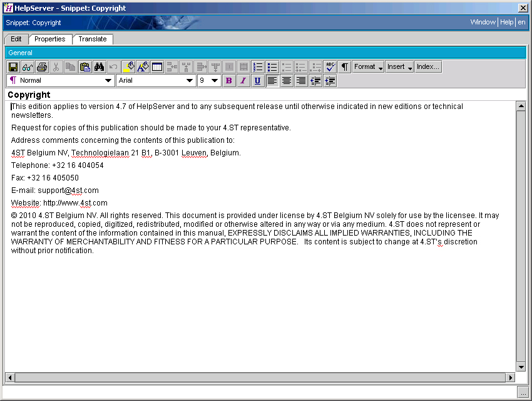This screenshot has width=532, height=401.
Task: Toggle bold formatting
Action: click(229, 81)
